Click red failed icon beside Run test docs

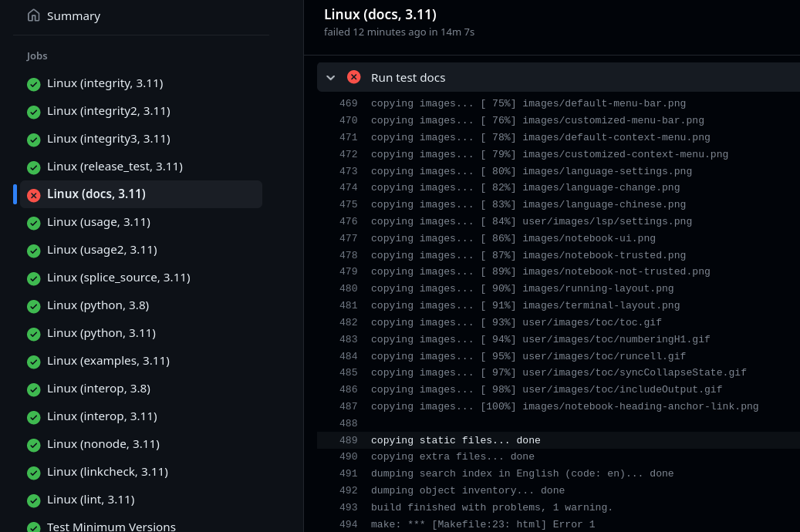click(353, 77)
